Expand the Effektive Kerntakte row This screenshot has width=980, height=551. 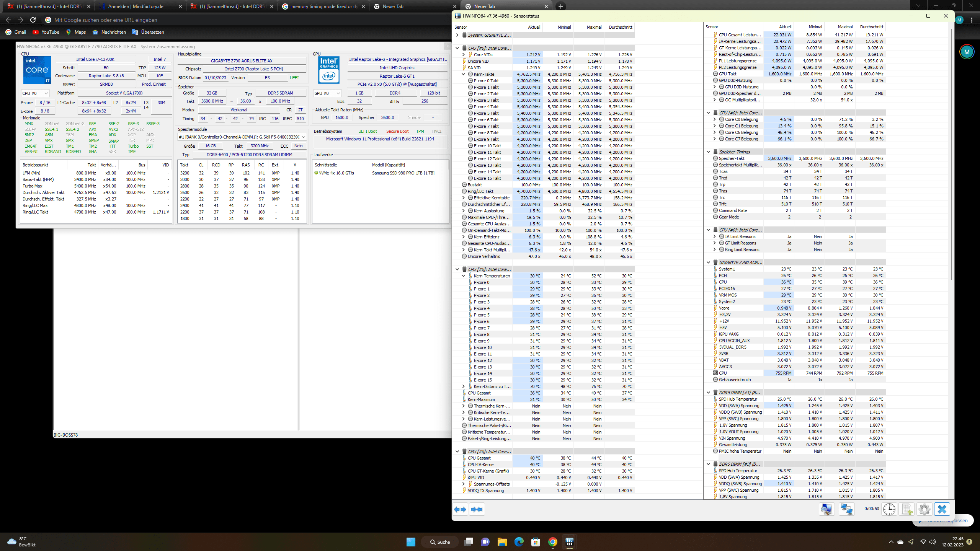[463, 198]
